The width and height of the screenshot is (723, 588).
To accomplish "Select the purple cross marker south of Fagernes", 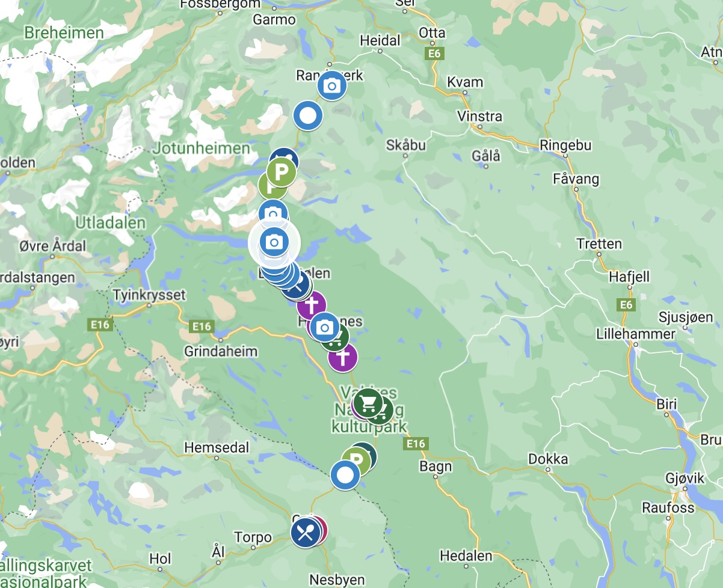I will 343,357.
